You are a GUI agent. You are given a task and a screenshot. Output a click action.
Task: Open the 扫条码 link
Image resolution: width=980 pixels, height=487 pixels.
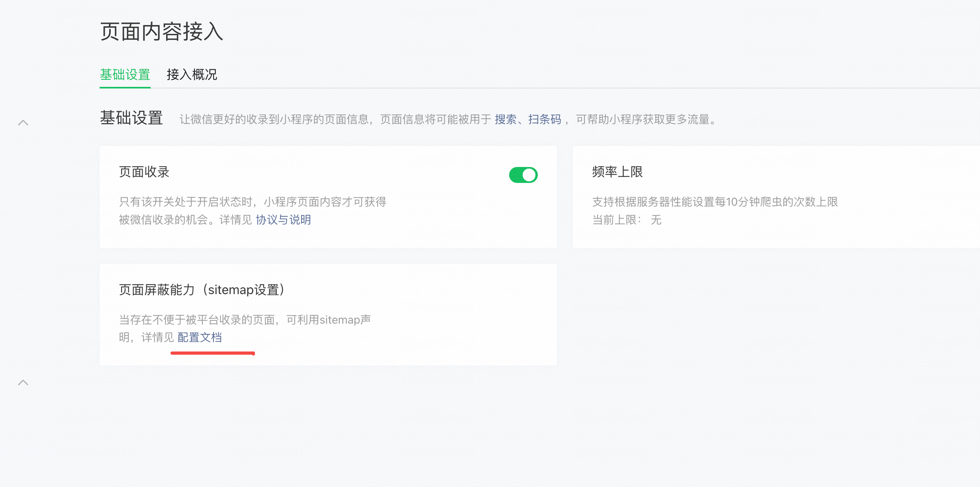point(544,119)
